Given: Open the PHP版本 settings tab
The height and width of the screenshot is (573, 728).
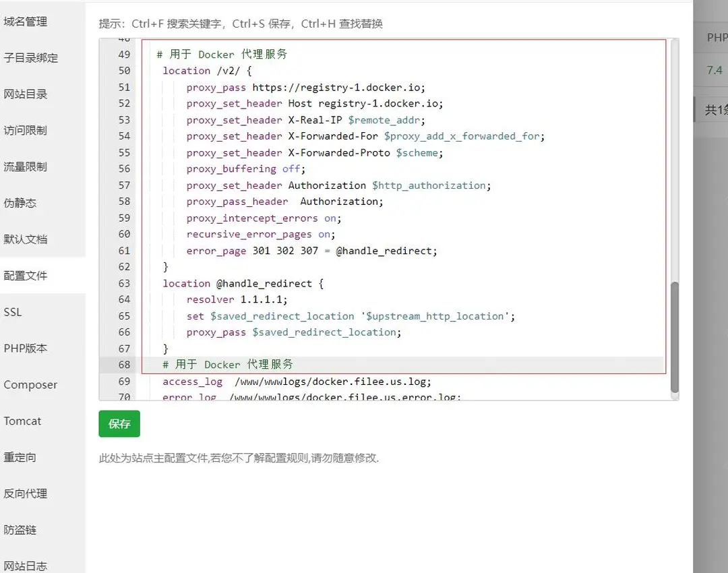Looking at the screenshot, I should (x=26, y=349).
